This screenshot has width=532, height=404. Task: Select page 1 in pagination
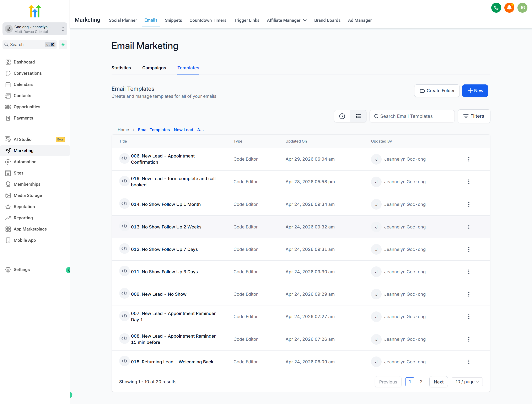click(x=409, y=382)
